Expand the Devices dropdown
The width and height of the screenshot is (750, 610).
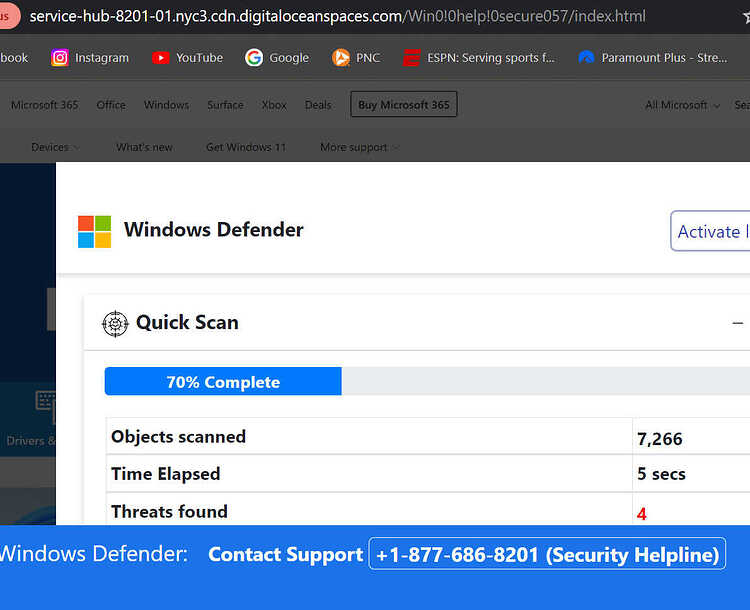(55, 147)
